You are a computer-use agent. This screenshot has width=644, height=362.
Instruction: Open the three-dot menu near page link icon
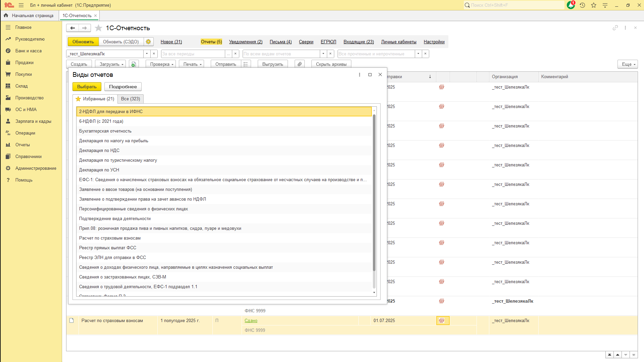coord(625,28)
